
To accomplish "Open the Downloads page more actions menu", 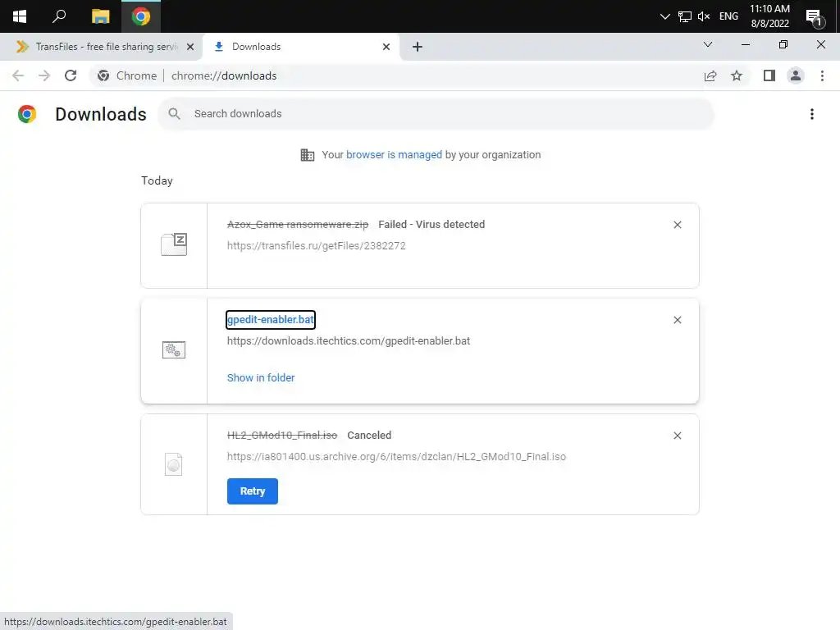I will coord(811,114).
